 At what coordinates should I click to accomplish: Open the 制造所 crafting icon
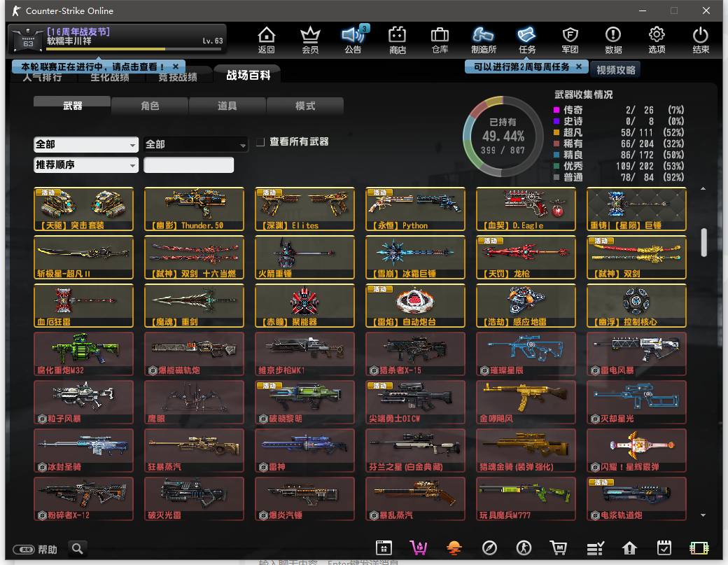[484, 39]
